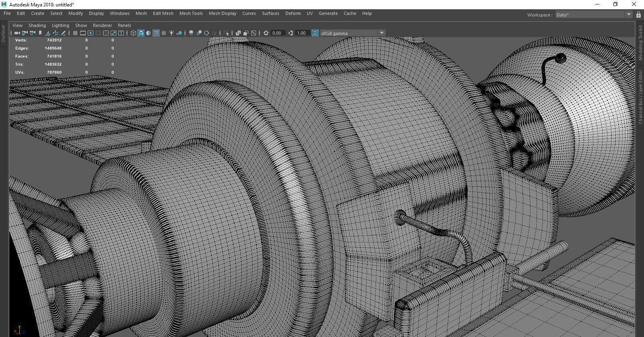This screenshot has height=337, width=644.
Task: Open the Create menu
Action: click(37, 13)
